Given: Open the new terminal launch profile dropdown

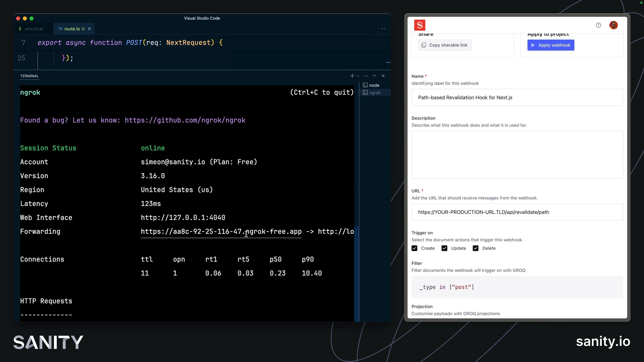Looking at the screenshot, I should [358, 76].
